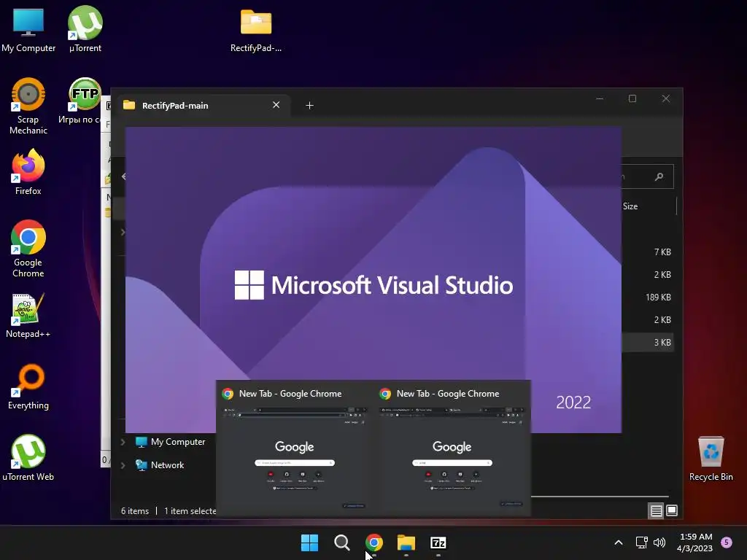Click the '6 items' status bar text
This screenshot has height=560, width=747.
point(135,511)
